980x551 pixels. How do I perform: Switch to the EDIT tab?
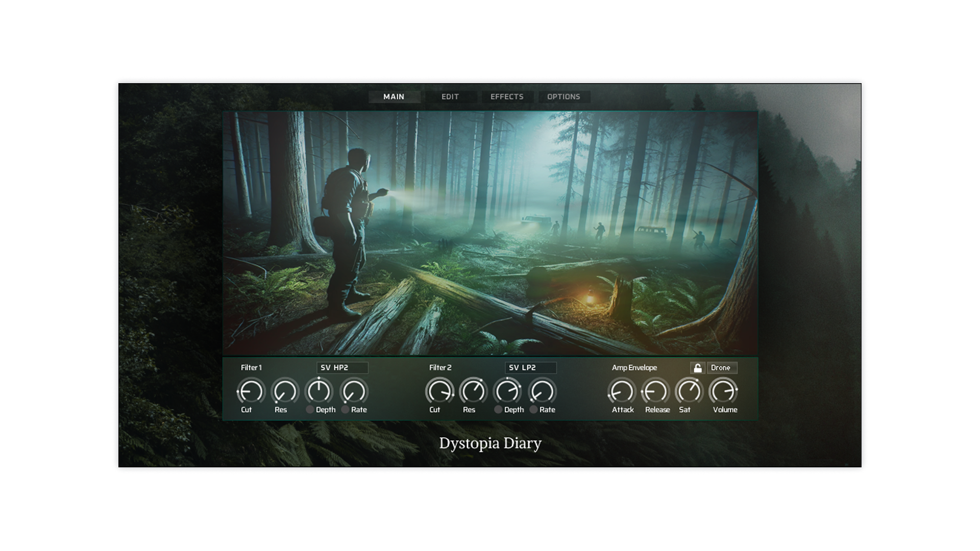pyautogui.click(x=450, y=97)
